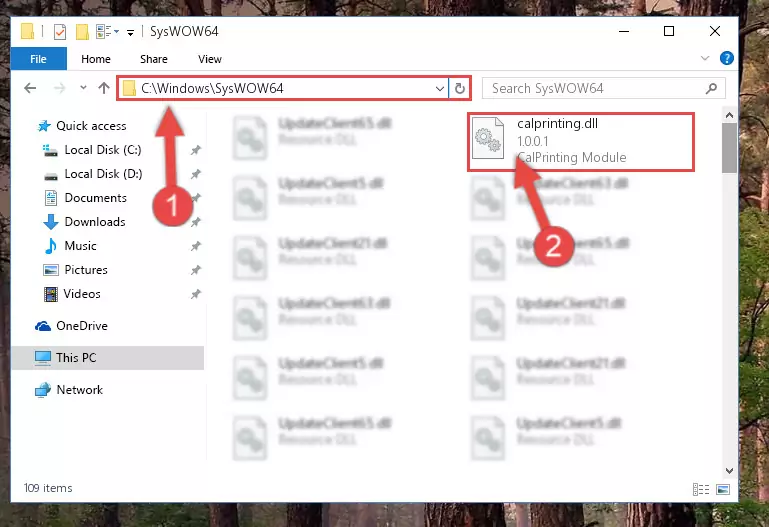Minimize the SysWOW64 window
Image resolution: width=769 pixels, height=527 pixels.
point(624,31)
